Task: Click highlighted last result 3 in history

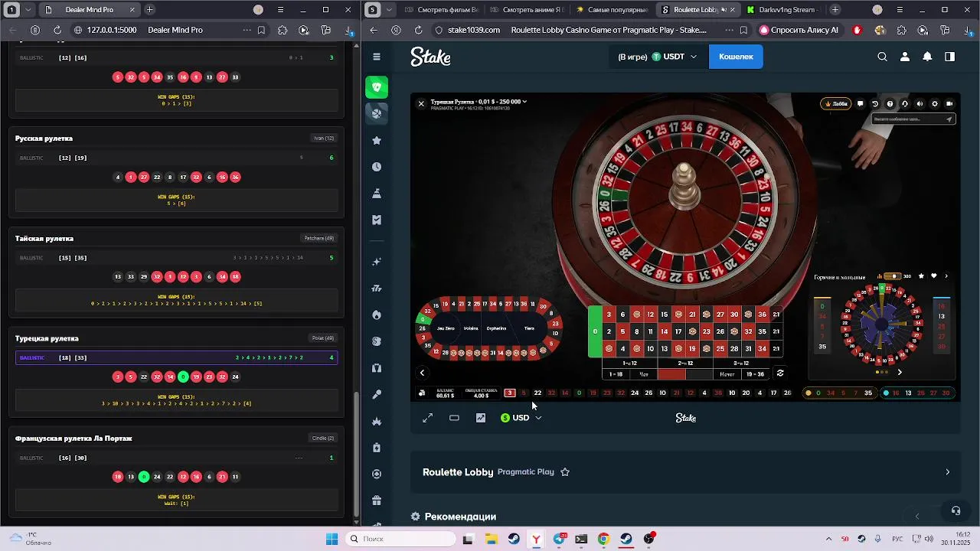Action: [x=510, y=393]
